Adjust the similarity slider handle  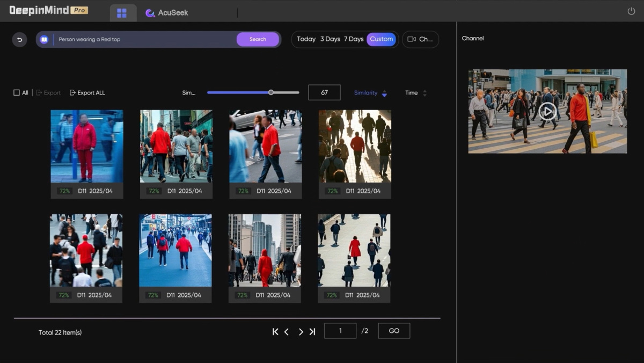click(x=271, y=92)
